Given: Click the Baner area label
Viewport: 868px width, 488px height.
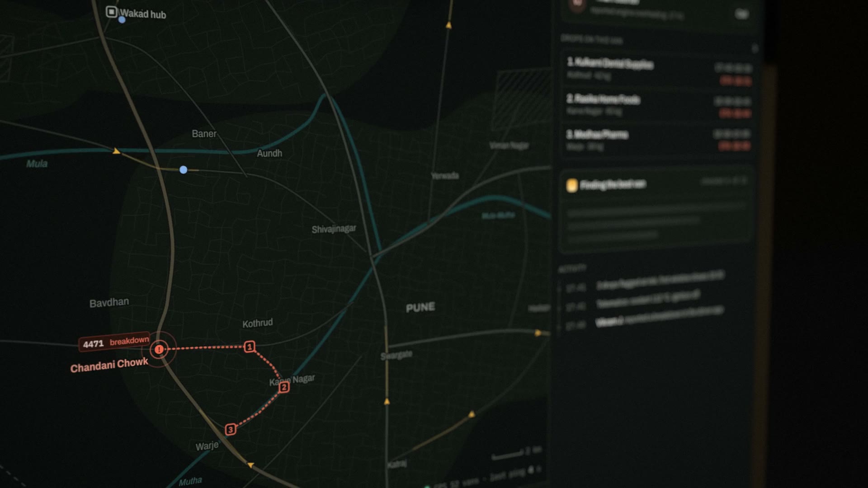Looking at the screenshot, I should [204, 134].
